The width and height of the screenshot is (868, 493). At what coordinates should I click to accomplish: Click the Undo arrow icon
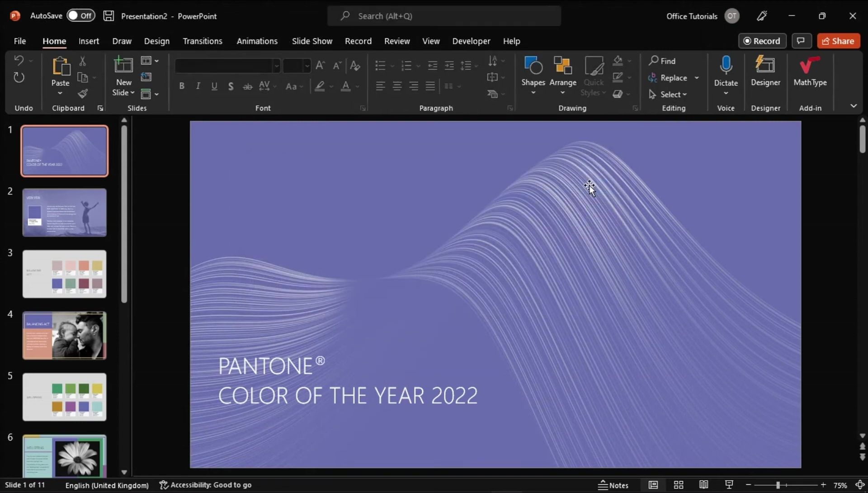pos(18,60)
